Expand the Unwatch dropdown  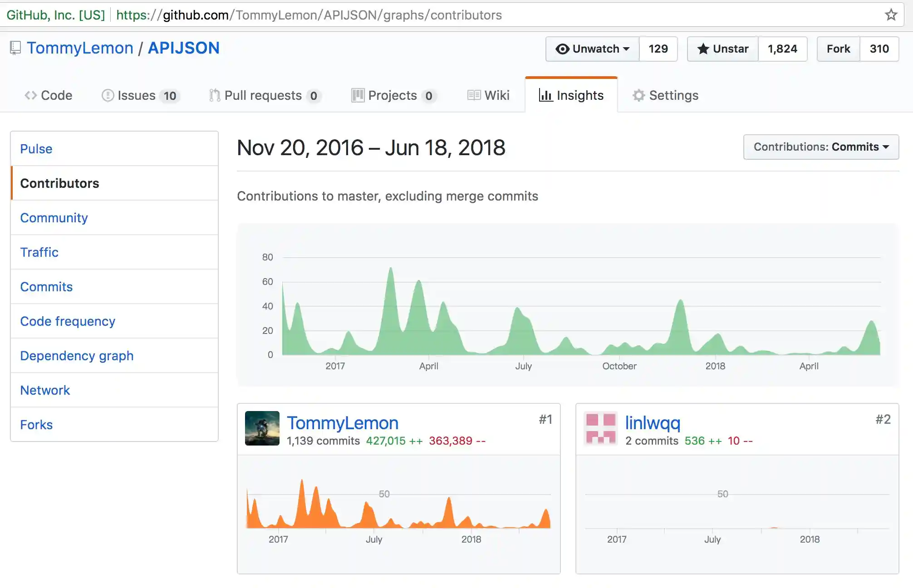[x=593, y=49]
